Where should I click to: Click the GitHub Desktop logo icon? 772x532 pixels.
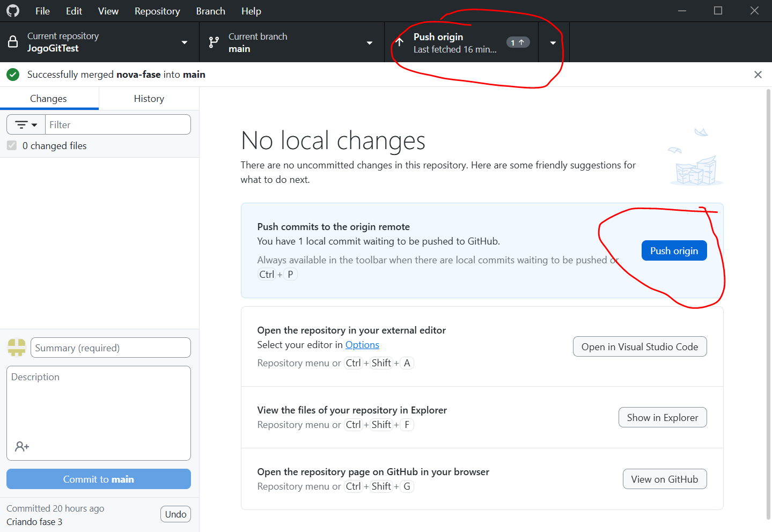[x=13, y=11]
